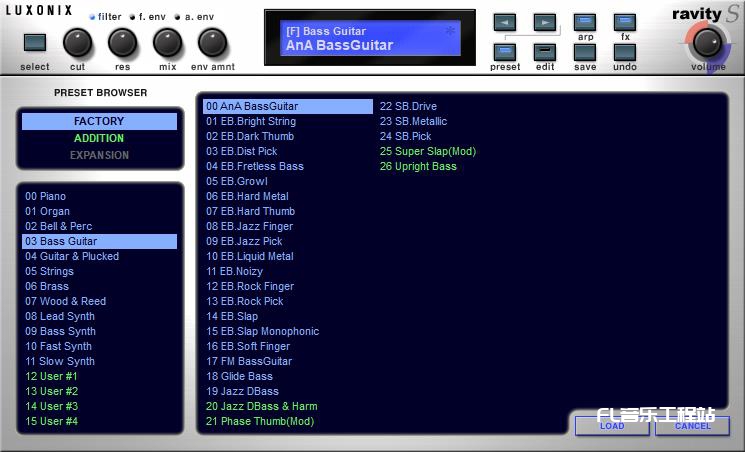Click the mix knob
The height and width of the screenshot is (452, 745).
pyautogui.click(x=167, y=43)
